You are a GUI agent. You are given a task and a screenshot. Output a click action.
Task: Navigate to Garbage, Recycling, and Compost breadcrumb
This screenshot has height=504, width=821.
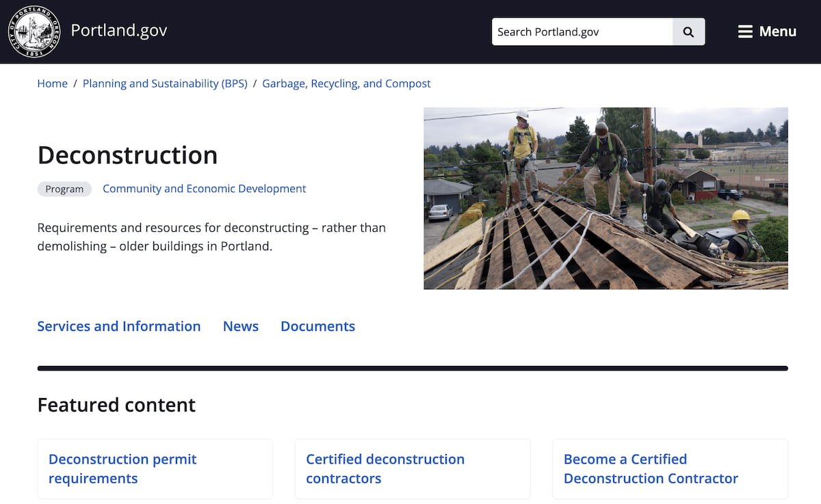tap(346, 83)
